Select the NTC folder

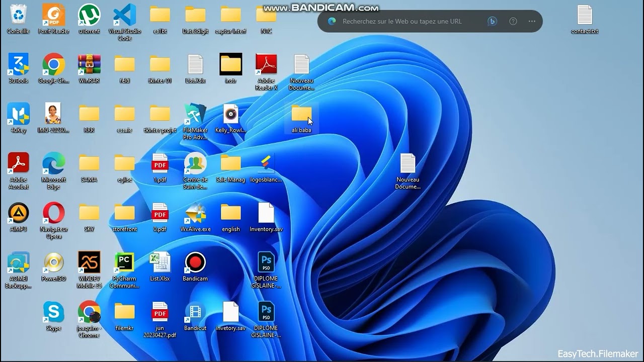266,15
